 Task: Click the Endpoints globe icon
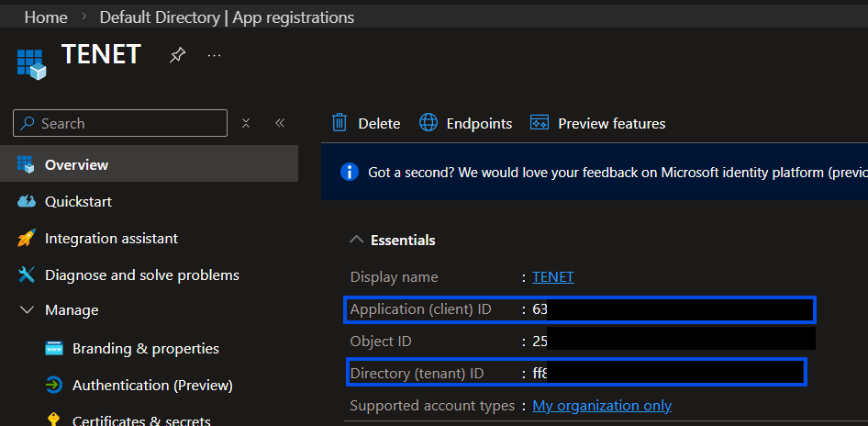(x=428, y=122)
